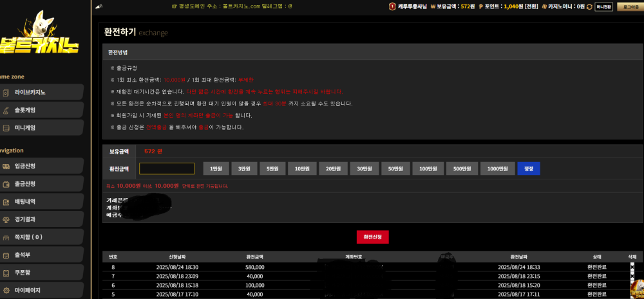The image size is (644, 299).
Task: Select the 1000만원 amount button
Action: point(497,168)
